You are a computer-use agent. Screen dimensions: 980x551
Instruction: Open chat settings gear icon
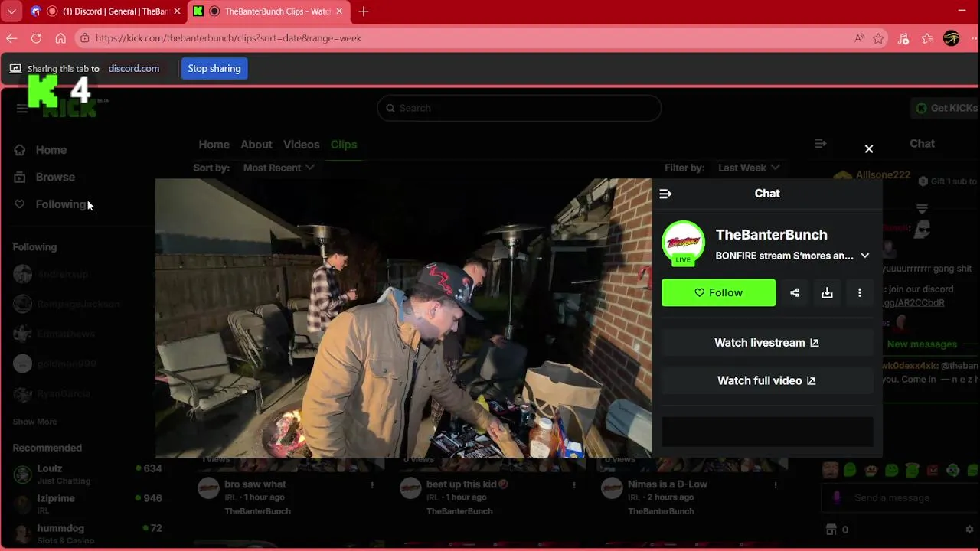coord(969,530)
